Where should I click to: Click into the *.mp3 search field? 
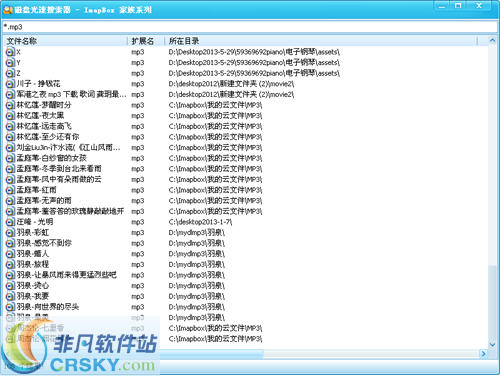tap(250, 26)
